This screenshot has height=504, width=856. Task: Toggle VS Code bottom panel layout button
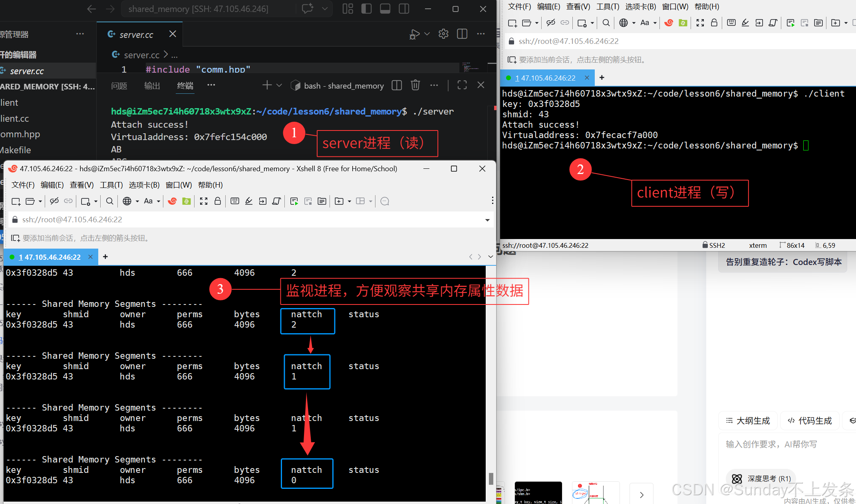[x=385, y=9]
